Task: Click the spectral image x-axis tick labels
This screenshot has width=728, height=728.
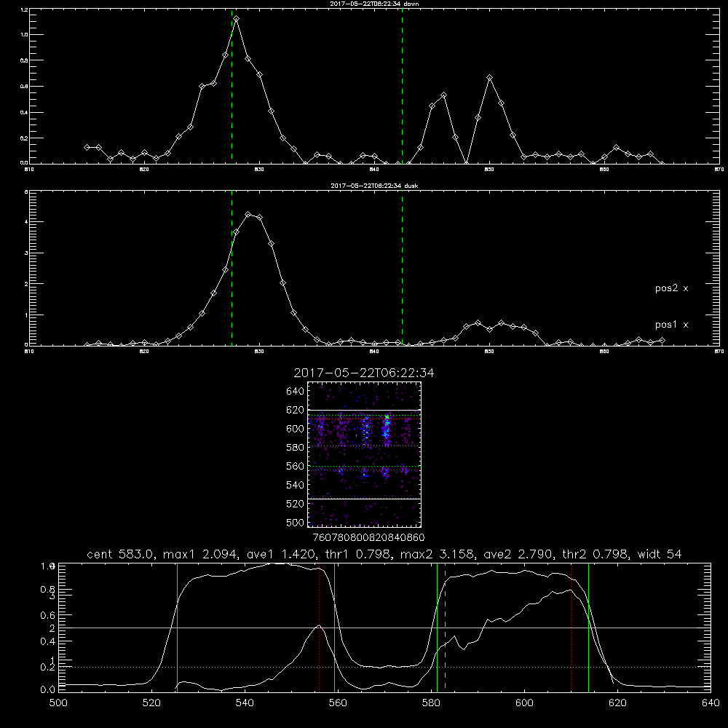Action: coord(368,537)
